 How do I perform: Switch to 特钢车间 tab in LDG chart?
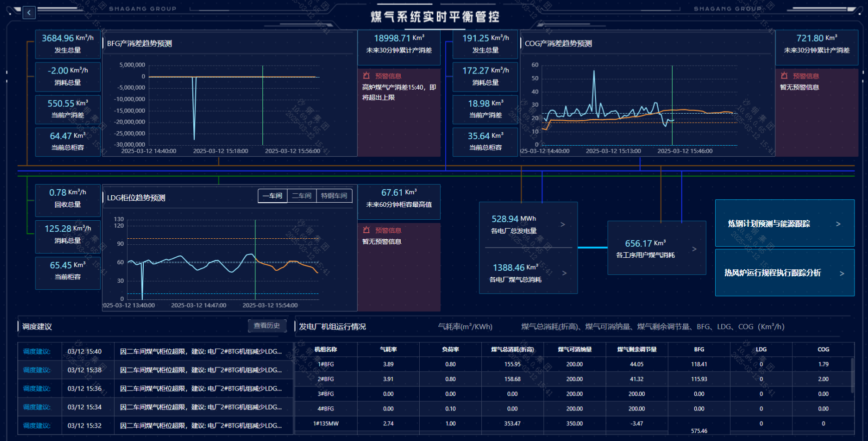pyautogui.click(x=334, y=196)
